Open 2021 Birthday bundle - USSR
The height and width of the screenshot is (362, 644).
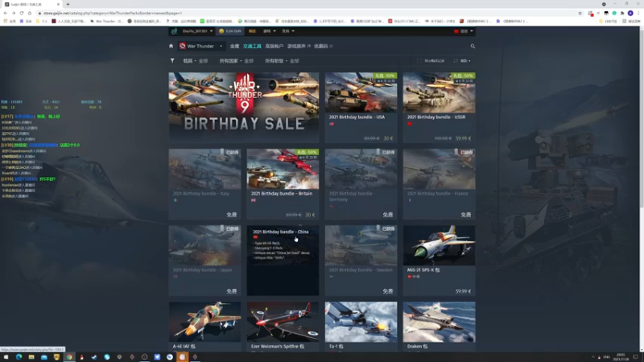[x=439, y=108]
